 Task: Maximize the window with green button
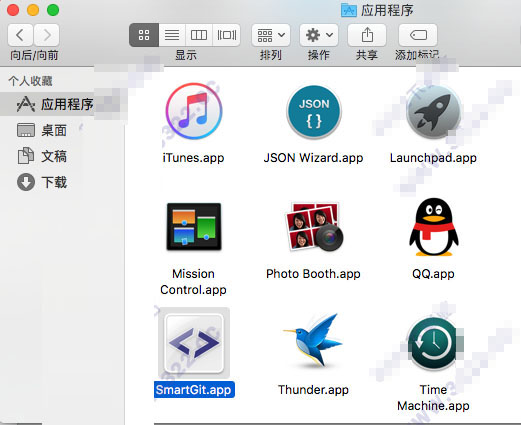pyautogui.click(x=53, y=10)
